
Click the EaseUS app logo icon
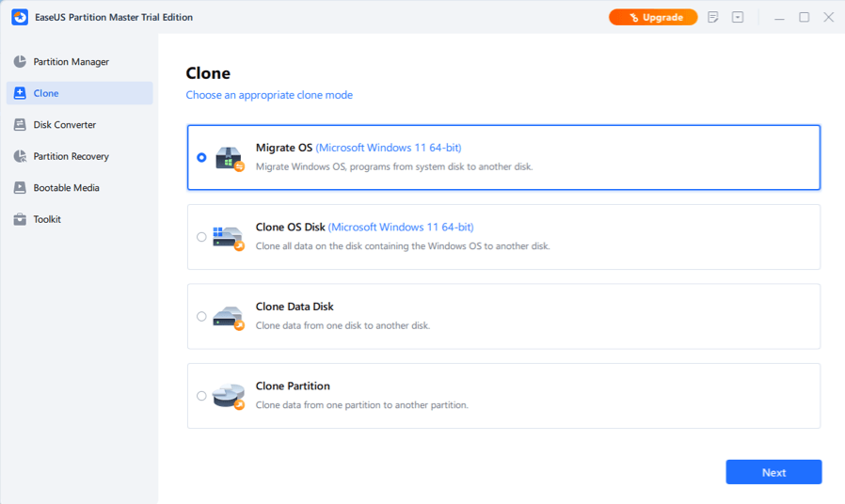(x=19, y=17)
